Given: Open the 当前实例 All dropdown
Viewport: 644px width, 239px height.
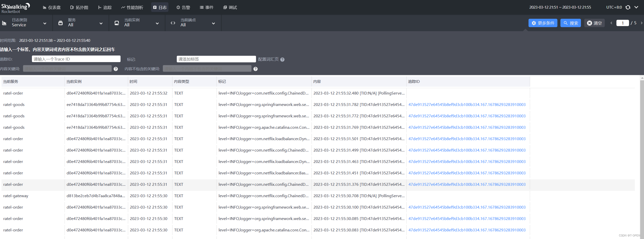Looking at the screenshot, I should (x=137, y=23).
